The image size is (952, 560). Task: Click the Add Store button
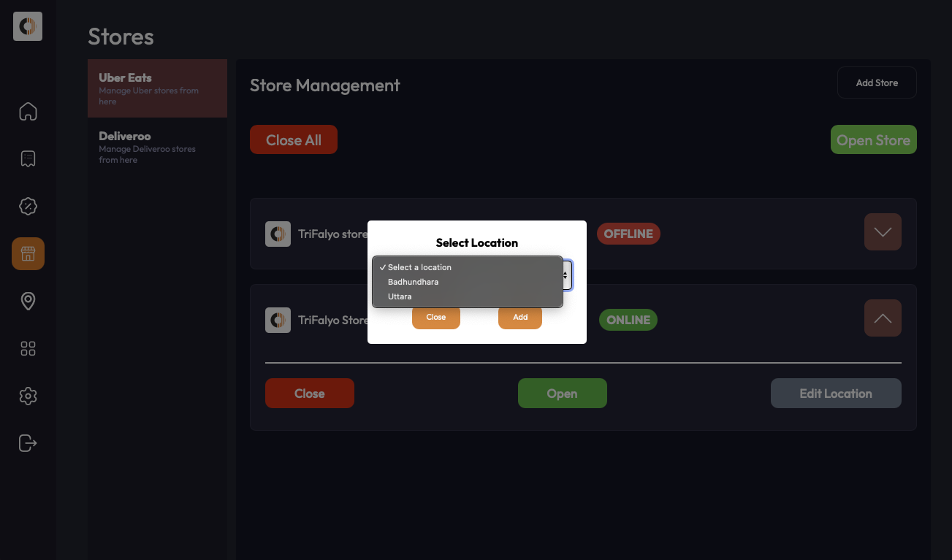coord(877,83)
